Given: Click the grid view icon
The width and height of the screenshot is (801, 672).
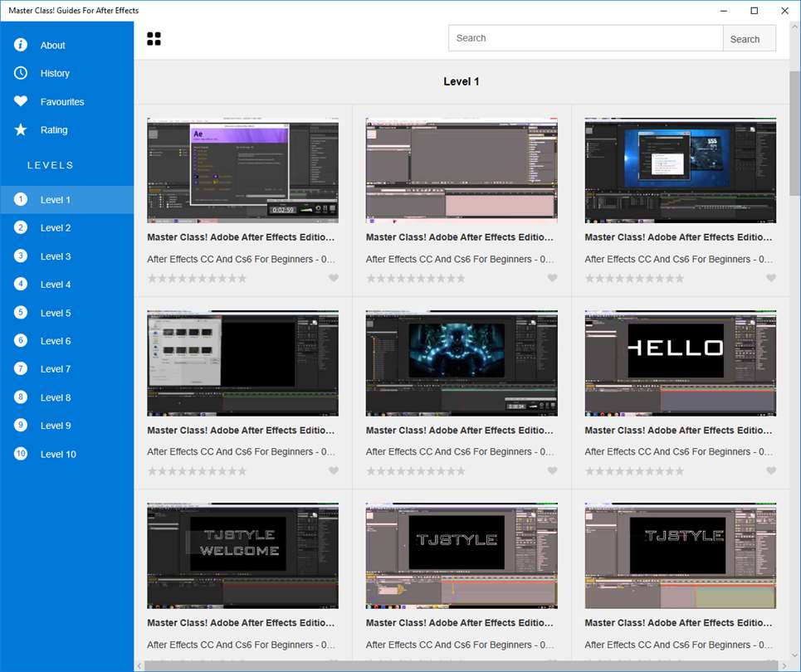Looking at the screenshot, I should (154, 39).
